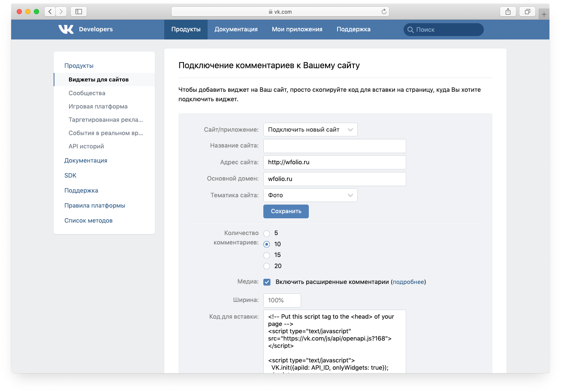Click Продукты in the sidebar
The image size is (561, 392).
click(x=79, y=66)
